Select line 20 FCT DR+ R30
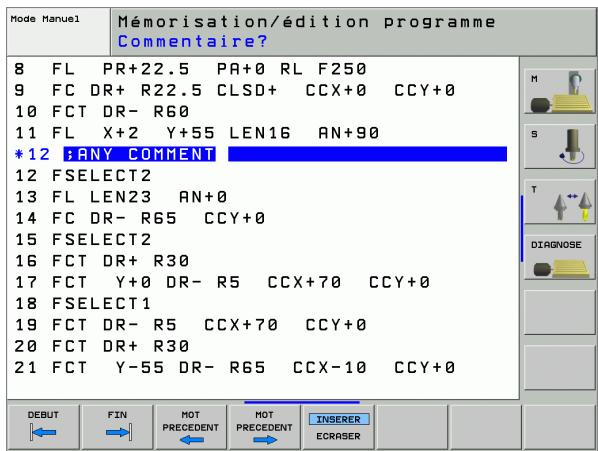The width and height of the screenshot is (598, 451). pyautogui.click(x=102, y=347)
